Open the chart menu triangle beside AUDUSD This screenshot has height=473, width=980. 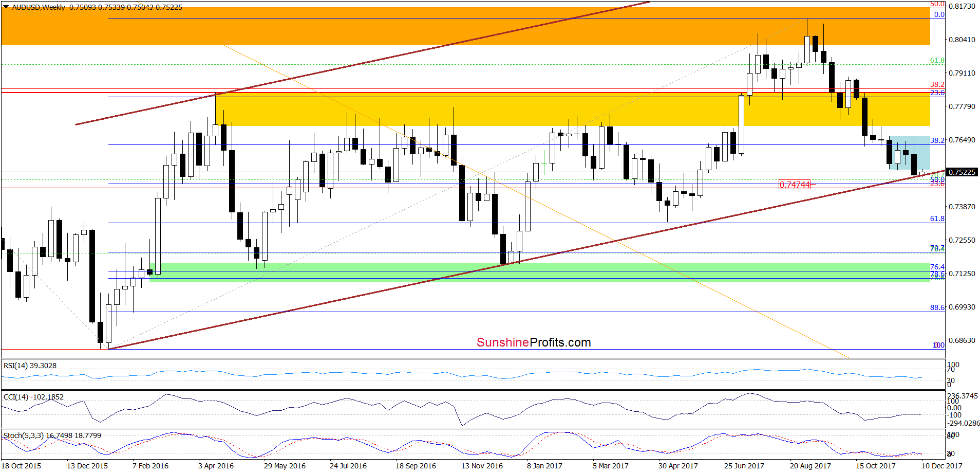(x=6, y=7)
